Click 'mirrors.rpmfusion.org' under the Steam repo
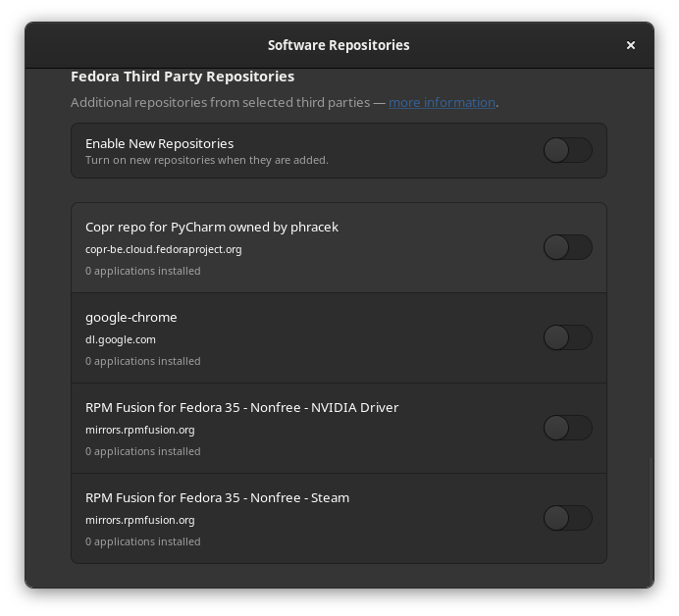This screenshot has height=616, width=679. [x=140, y=520]
